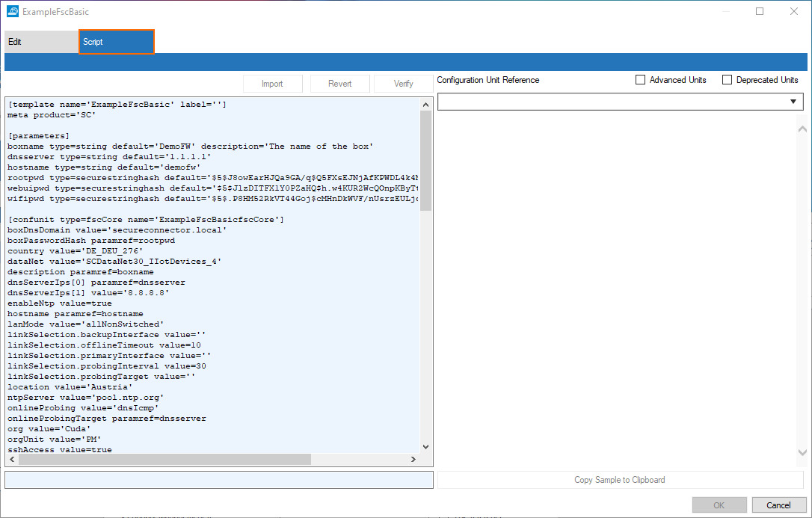Click reference panel scroll-down arrow
Screen dimensions: 812x518
803,452
